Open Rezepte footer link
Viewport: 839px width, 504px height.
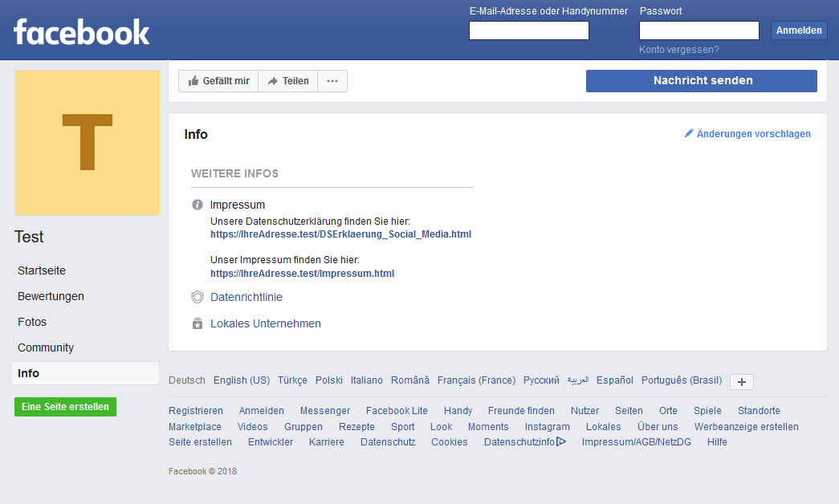(356, 427)
